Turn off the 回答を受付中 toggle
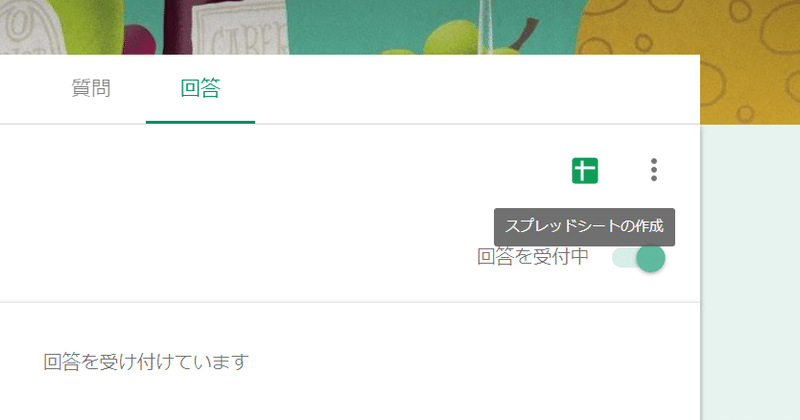Image resolution: width=800 pixels, height=420 pixels. click(x=639, y=258)
